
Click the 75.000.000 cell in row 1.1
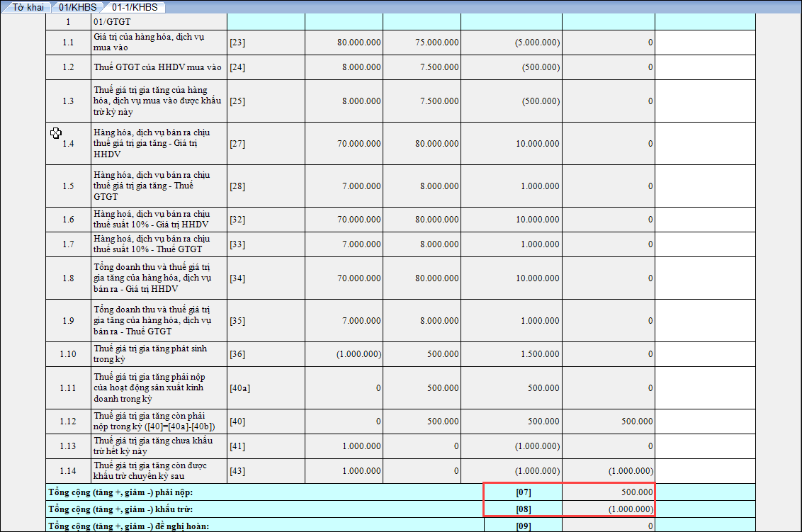[436, 43]
